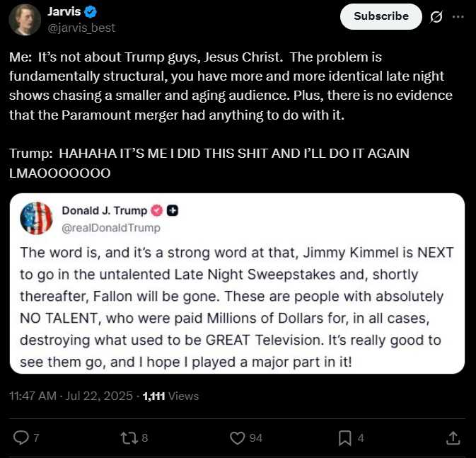
Task: Click the Grok slashed-circle icon
Action: pyautogui.click(x=436, y=17)
